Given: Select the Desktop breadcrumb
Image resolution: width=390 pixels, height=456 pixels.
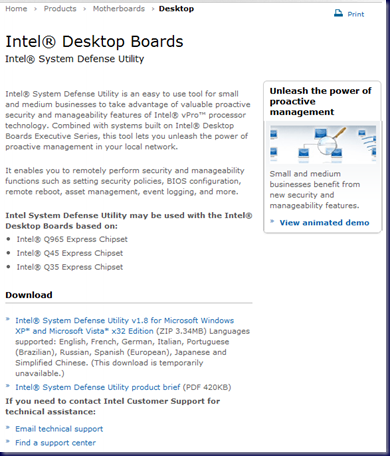Looking at the screenshot, I should click(x=176, y=9).
